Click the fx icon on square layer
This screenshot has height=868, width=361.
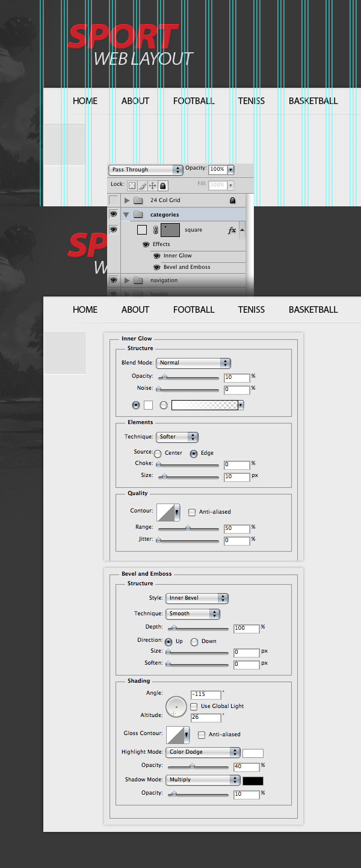(232, 230)
